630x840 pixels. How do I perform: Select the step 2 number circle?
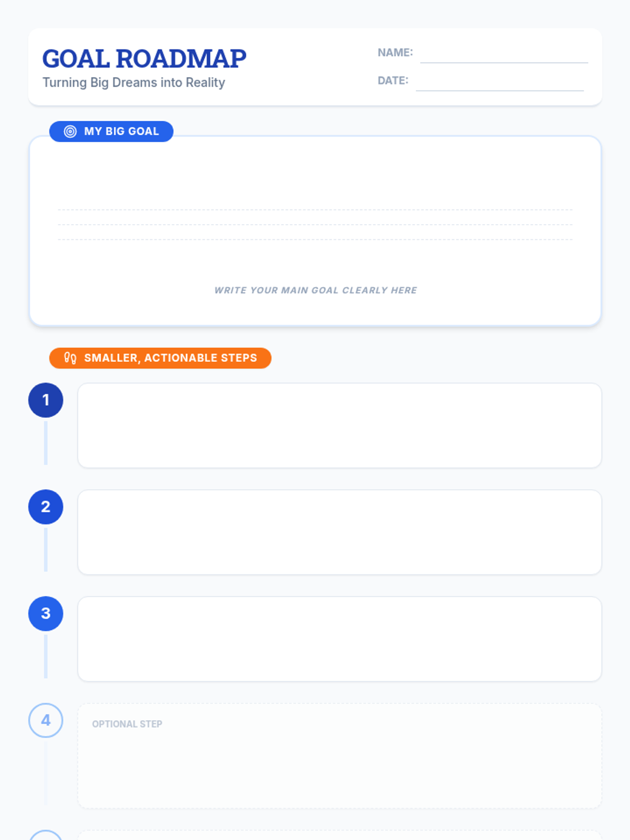click(x=46, y=507)
